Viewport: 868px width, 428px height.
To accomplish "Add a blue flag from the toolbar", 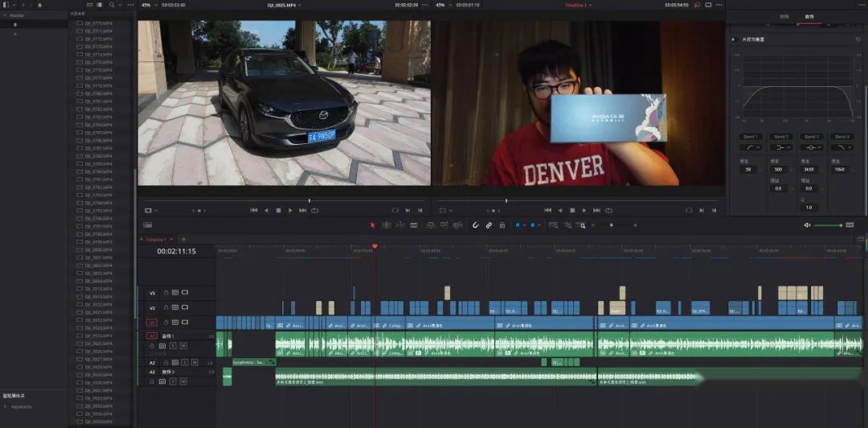I will tap(518, 225).
